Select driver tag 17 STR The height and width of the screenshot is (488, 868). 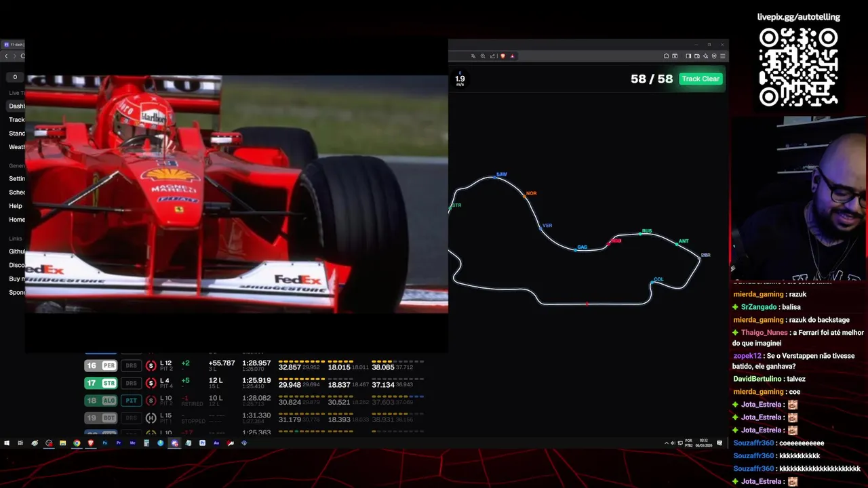(x=100, y=384)
